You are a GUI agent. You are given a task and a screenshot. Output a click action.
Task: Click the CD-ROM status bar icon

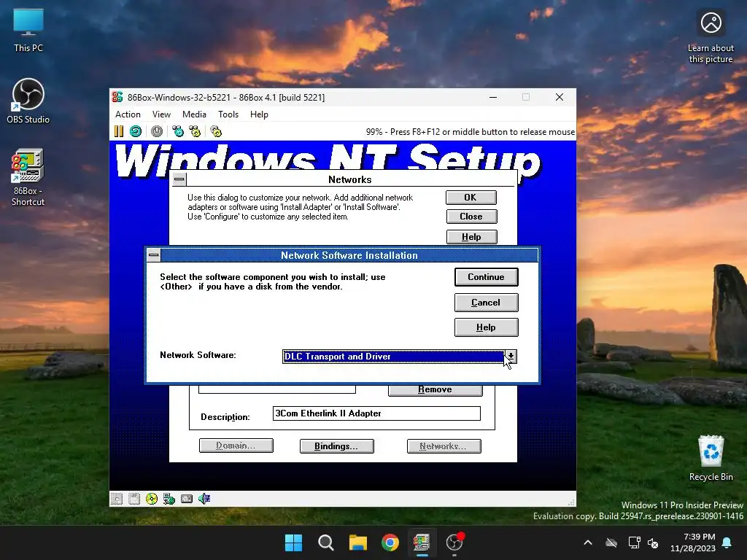tap(152, 499)
